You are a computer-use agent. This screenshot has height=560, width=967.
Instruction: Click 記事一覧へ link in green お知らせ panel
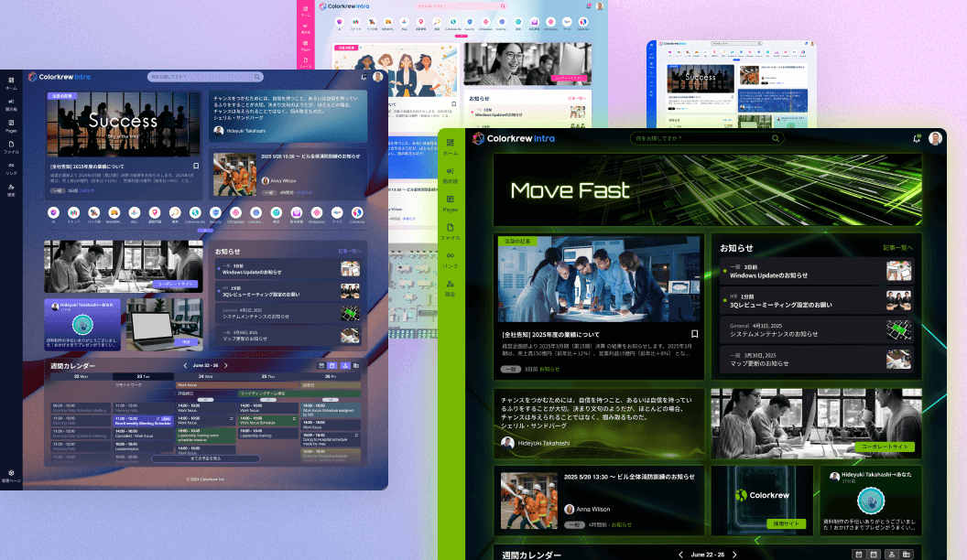click(x=896, y=247)
